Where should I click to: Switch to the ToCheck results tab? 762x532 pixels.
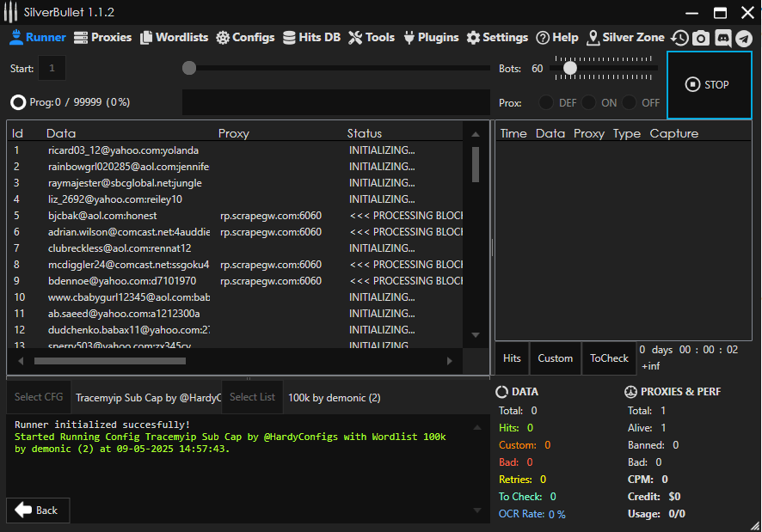click(x=609, y=358)
